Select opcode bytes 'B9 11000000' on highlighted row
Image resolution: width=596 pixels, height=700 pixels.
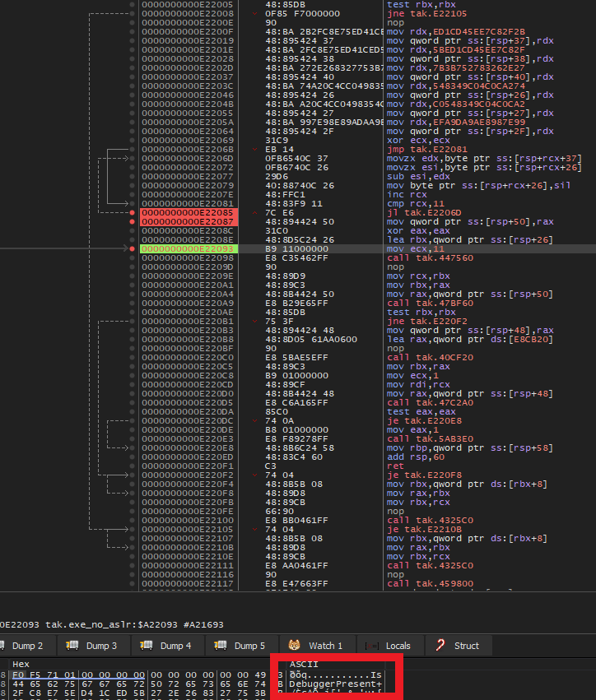pyautogui.click(x=296, y=248)
